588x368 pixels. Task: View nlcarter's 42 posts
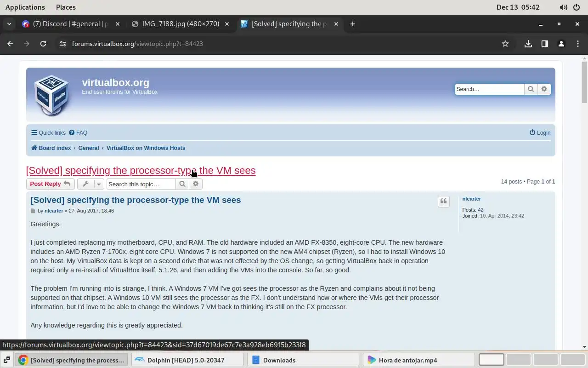click(x=481, y=210)
